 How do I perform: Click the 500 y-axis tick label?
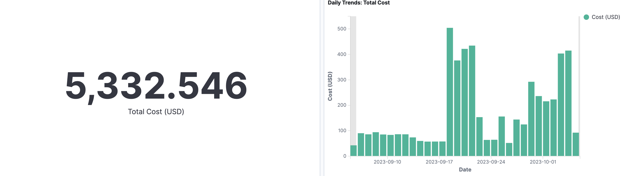[342, 29]
